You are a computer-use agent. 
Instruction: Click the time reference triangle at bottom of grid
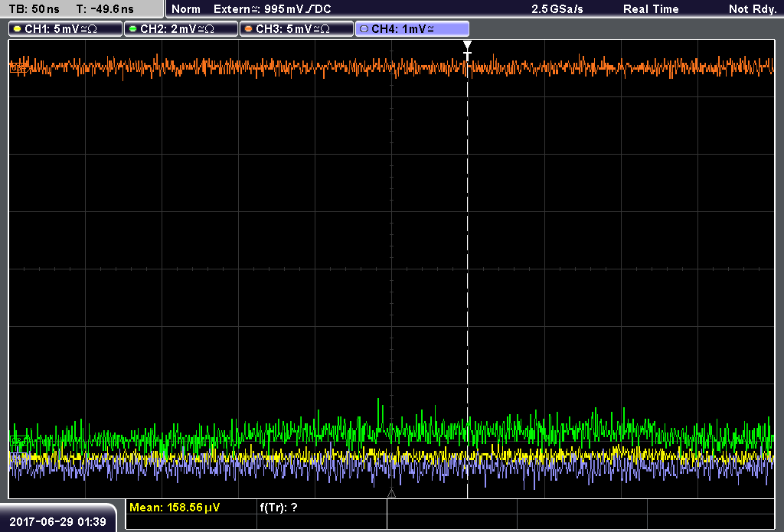[x=391, y=494]
